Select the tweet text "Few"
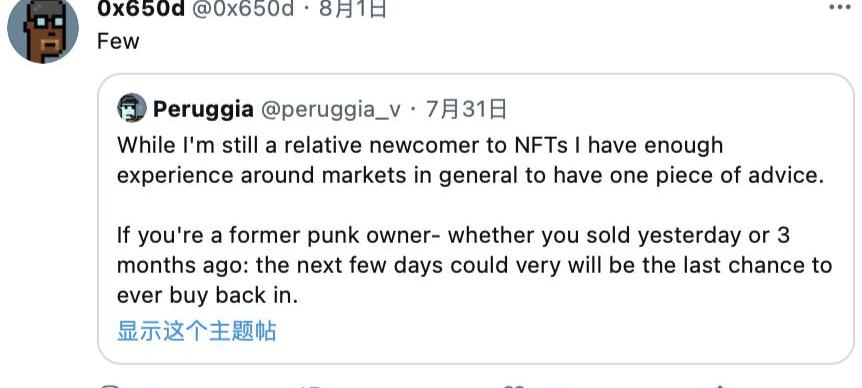Screen dimensions: 862x388 coord(118,41)
